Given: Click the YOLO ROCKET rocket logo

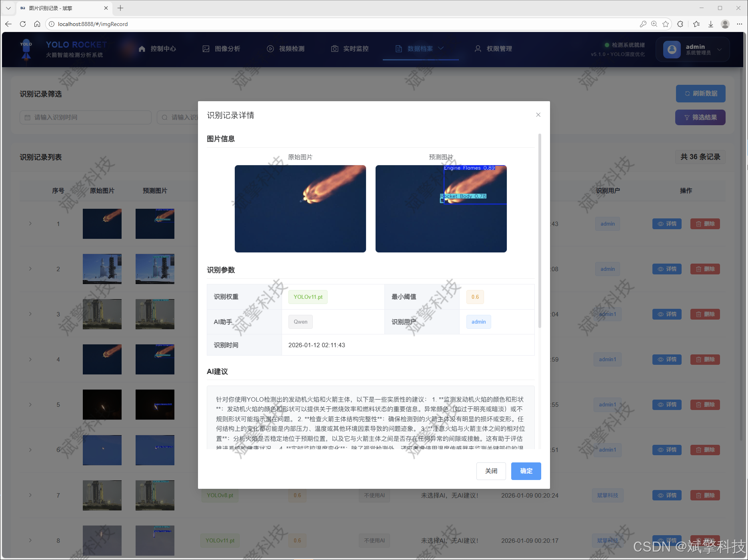Looking at the screenshot, I should (26, 50).
